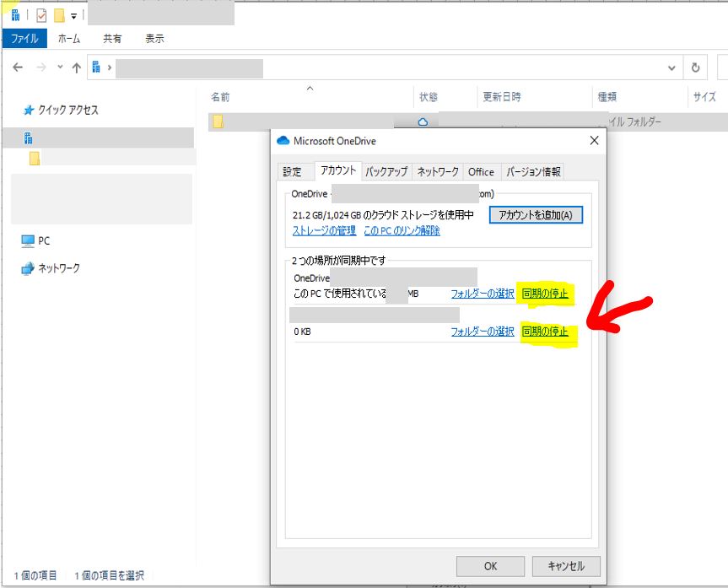Click the 1 個の項目を選択 status bar text
This screenshot has width=728, height=588.
109,575
